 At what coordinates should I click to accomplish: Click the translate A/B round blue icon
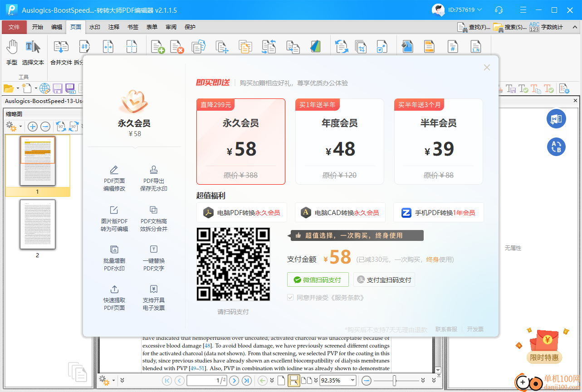point(556,147)
